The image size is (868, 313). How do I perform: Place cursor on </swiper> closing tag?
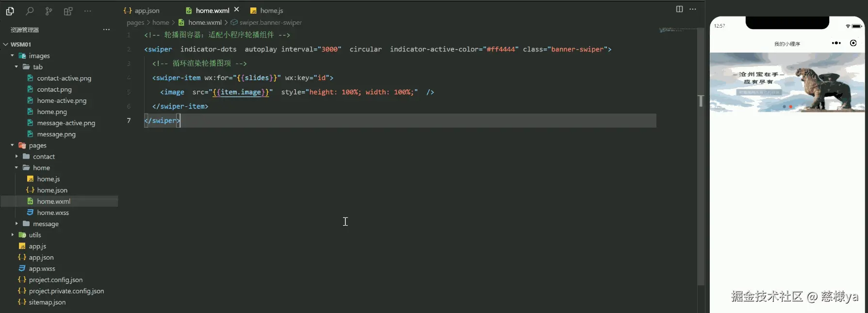click(162, 121)
